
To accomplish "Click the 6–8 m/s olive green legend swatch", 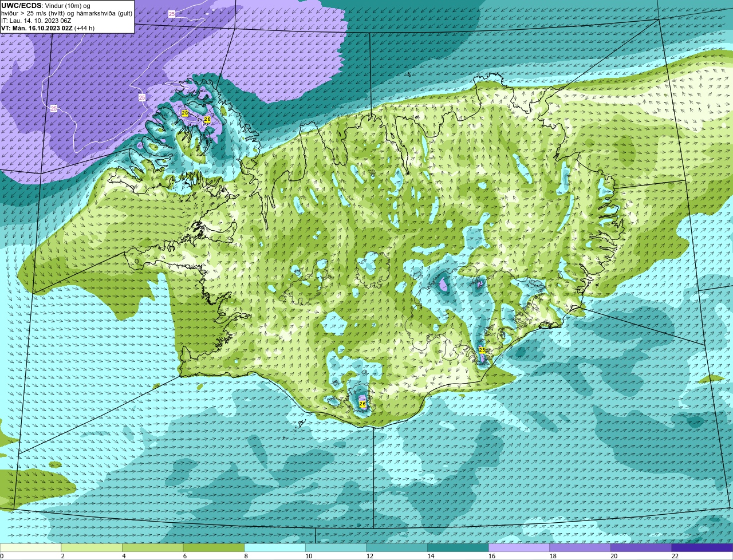I will tap(214, 547).
